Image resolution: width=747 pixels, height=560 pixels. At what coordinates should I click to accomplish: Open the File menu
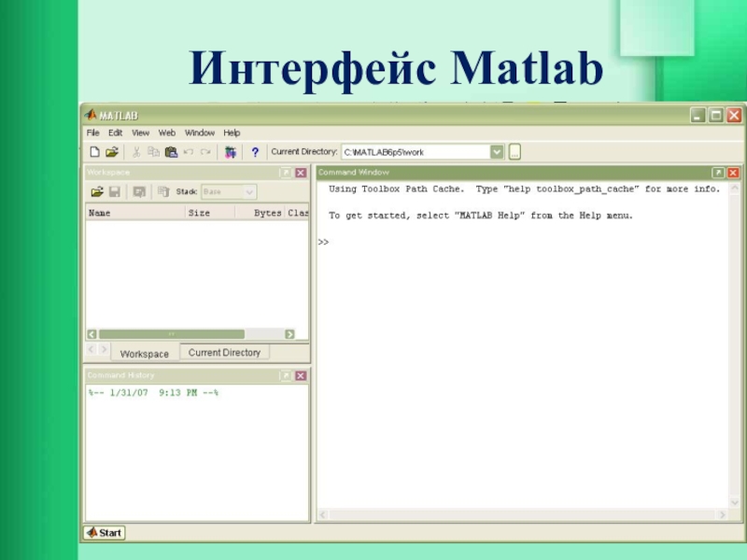[x=92, y=133]
